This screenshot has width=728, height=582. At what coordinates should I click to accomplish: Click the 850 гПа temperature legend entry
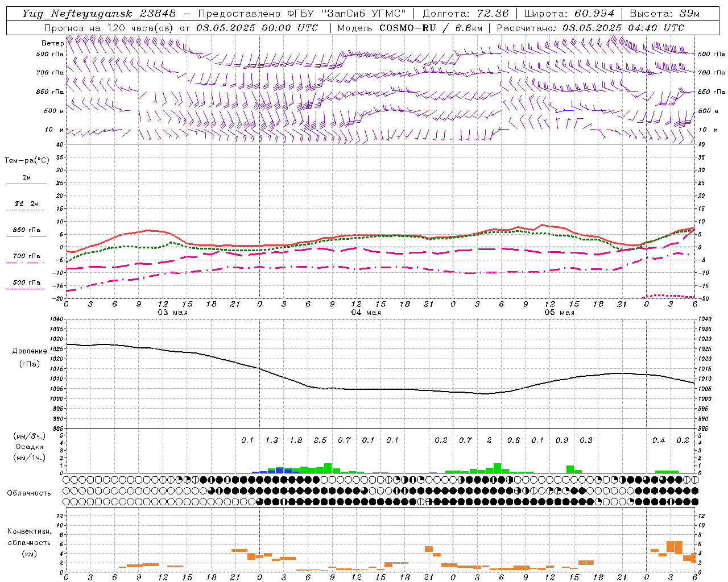[x=27, y=230]
